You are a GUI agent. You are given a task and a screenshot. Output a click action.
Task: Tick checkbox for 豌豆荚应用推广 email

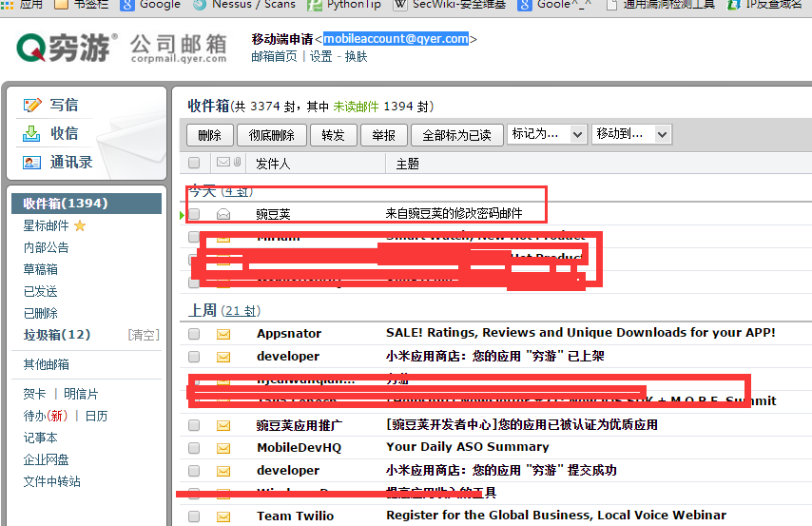coord(194,425)
